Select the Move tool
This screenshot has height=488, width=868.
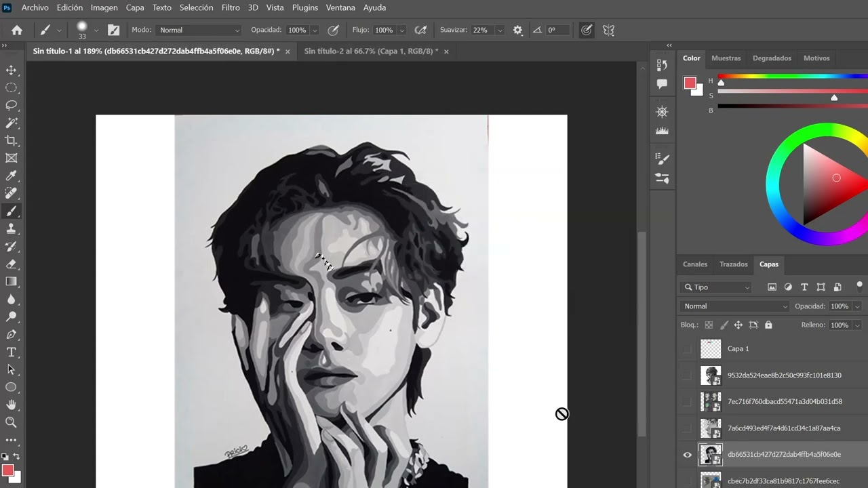(x=11, y=70)
